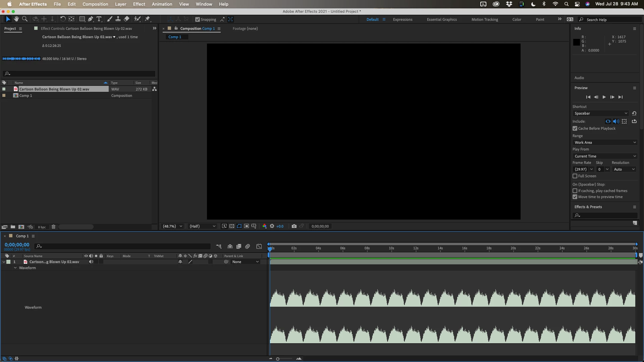Toggle the Snapping checkbox
This screenshot has height=362, width=644.
(x=198, y=19)
